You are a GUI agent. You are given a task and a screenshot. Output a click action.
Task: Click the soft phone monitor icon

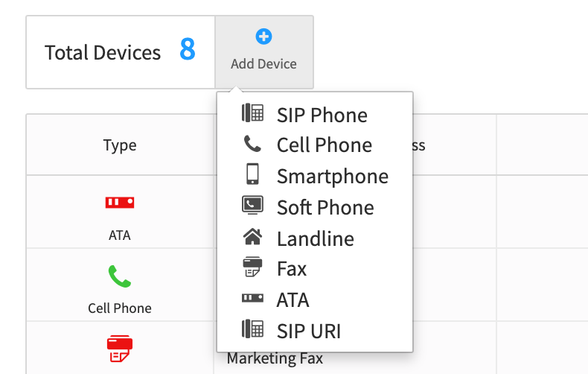click(252, 205)
